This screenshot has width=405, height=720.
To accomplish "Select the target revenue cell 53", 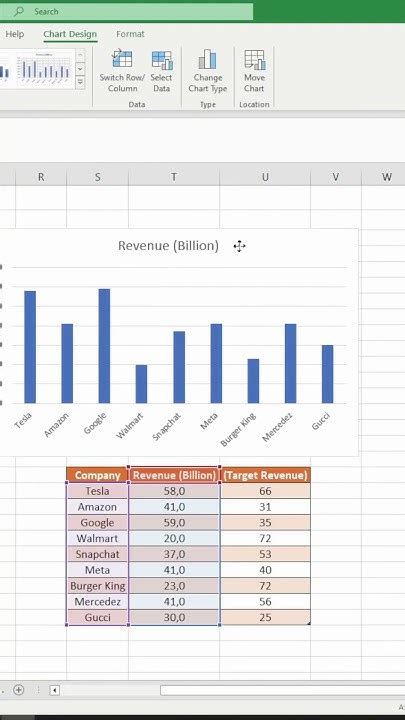I will pos(265,554).
